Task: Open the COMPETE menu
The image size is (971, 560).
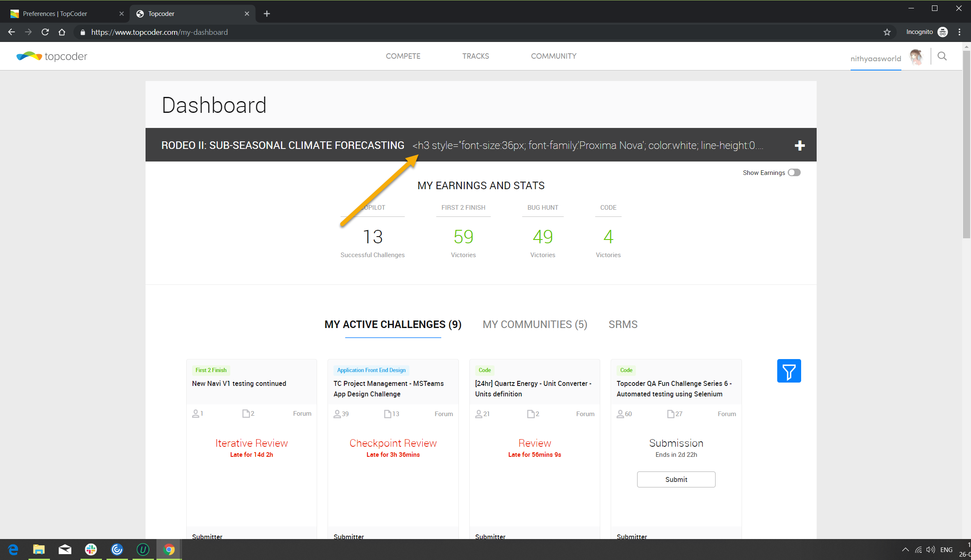Action: [x=403, y=56]
